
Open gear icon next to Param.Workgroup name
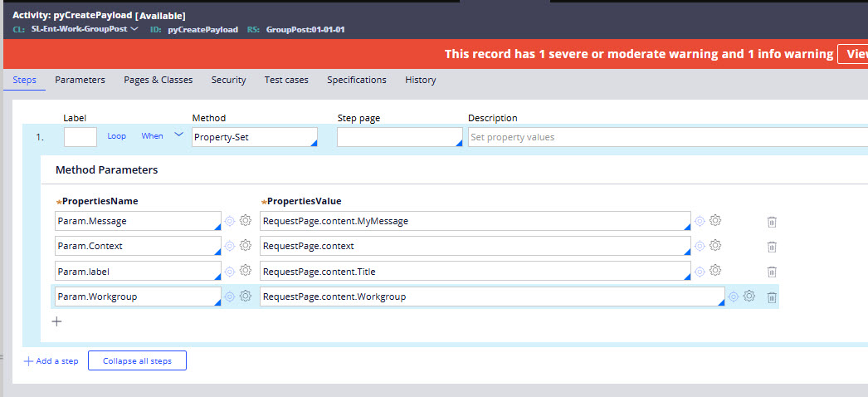(246, 297)
